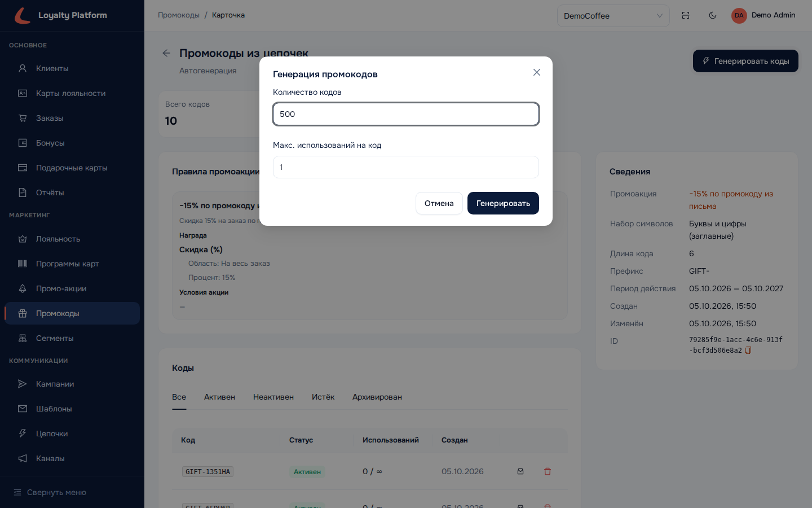812x508 pixels.
Task: Open Карты лояльности in the sidebar
Action: pyautogui.click(x=72, y=93)
